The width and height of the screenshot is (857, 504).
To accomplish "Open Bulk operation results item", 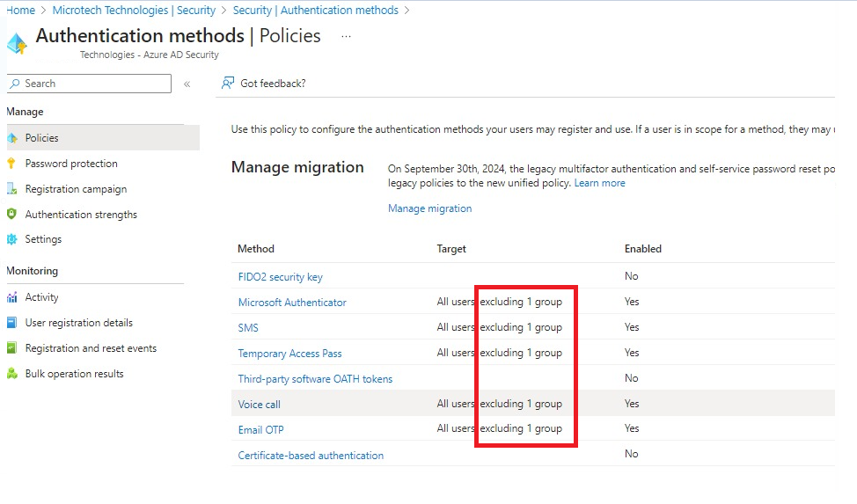I will [x=74, y=374].
